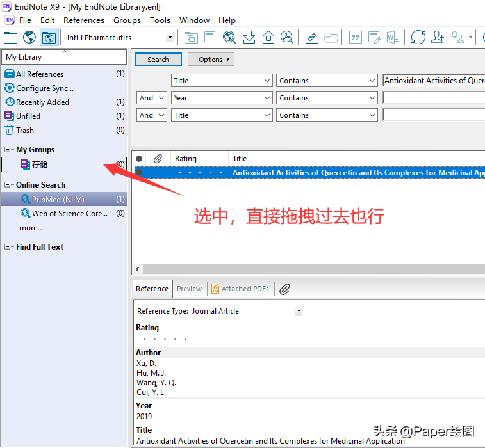Open the Tools menu
Screen dimensions: 485x448
pyautogui.click(x=160, y=20)
